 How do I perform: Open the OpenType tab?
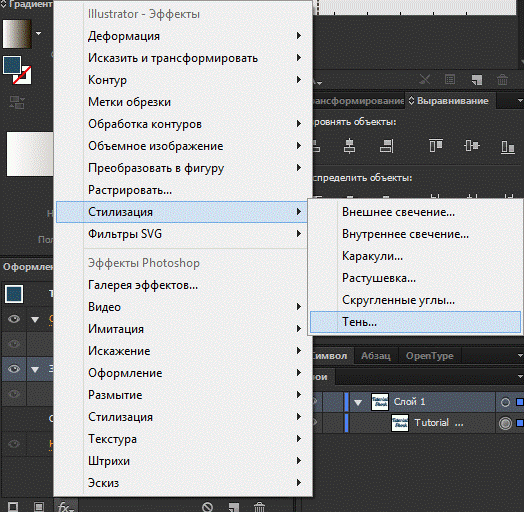click(429, 356)
